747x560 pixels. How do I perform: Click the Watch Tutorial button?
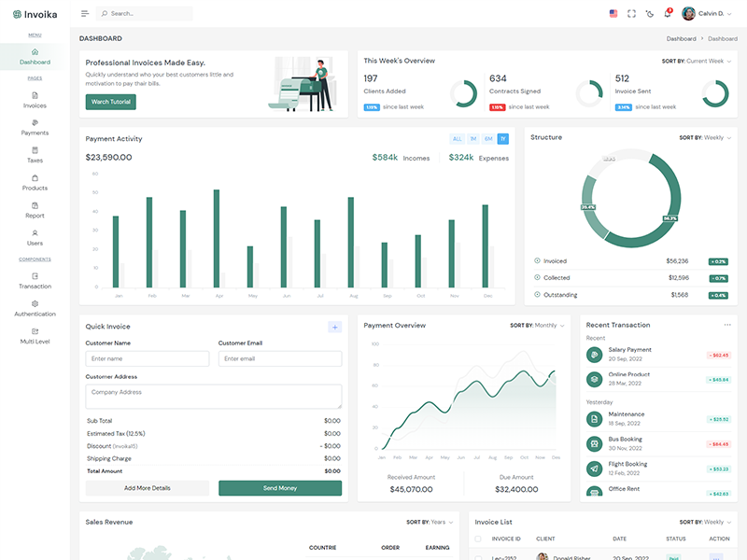(x=111, y=102)
